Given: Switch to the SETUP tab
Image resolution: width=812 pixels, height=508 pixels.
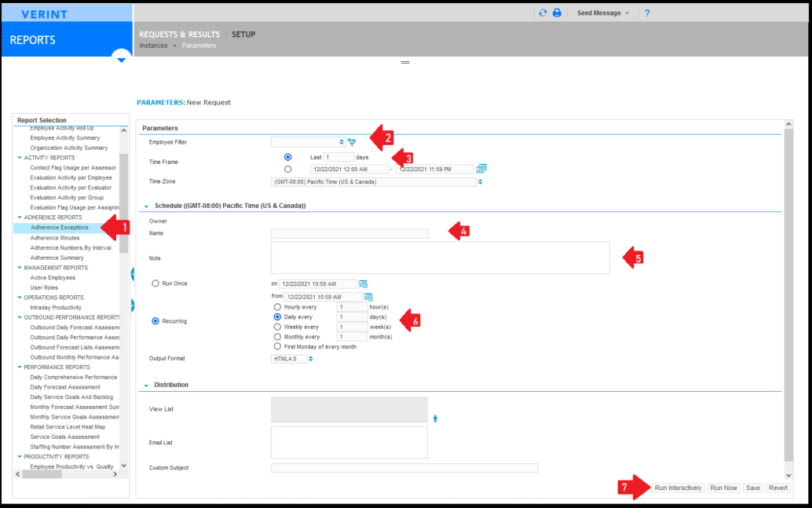Looking at the screenshot, I should pyautogui.click(x=243, y=35).
